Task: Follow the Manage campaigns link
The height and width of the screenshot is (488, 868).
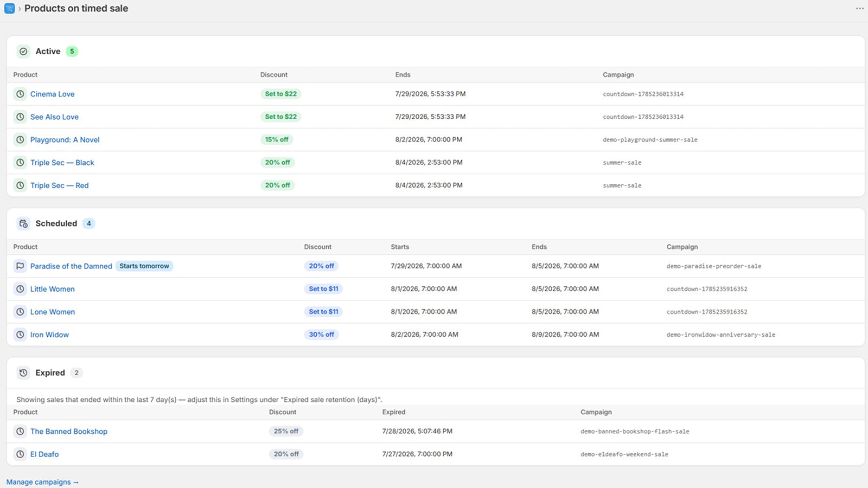Action: click(x=42, y=482)
